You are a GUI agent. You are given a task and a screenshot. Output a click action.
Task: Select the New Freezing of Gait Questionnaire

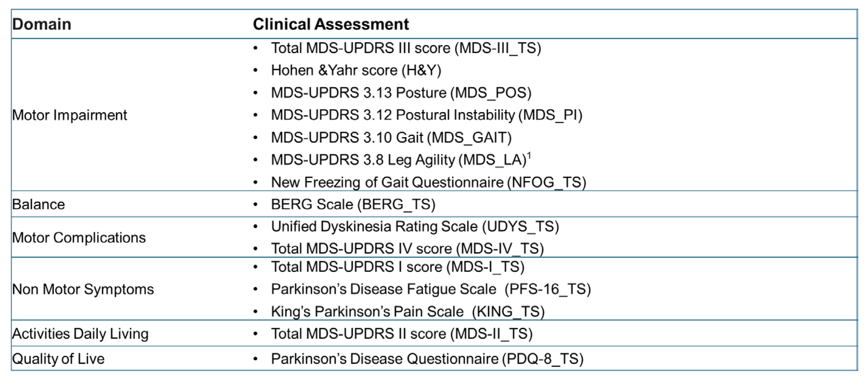click(x=428, y=182)
